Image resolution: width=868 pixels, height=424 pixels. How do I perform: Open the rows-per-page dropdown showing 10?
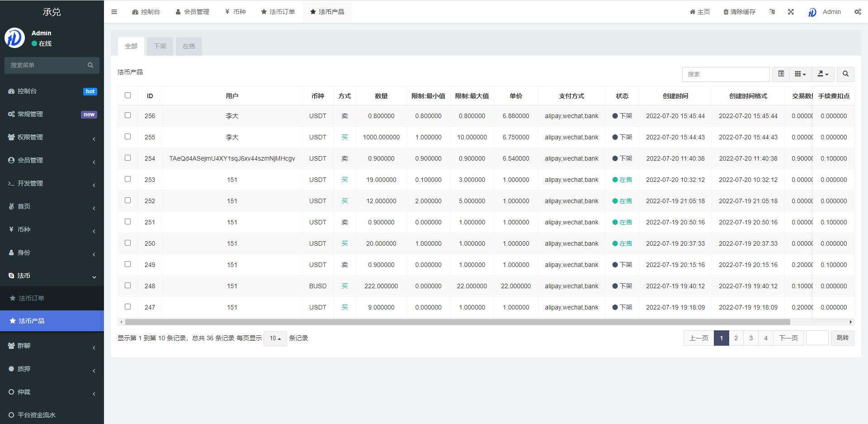pyautogui.click(x=275, y=338)
